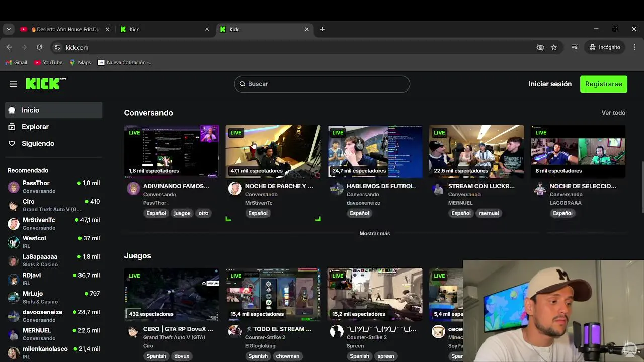Open the PassThor recommended channel
This screenshot has height=362, width=644.
pos(54,187)
